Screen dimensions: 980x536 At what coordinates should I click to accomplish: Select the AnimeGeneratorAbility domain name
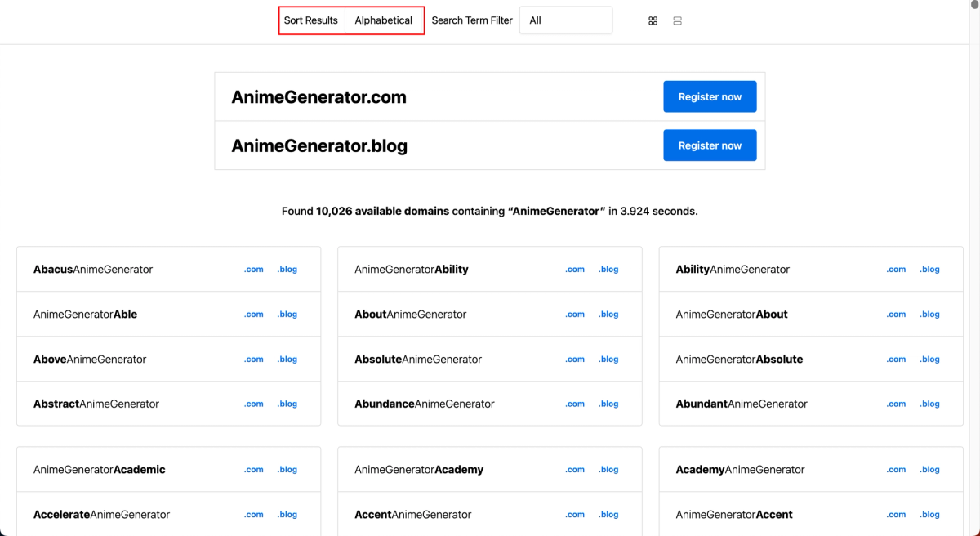(x=412, y=270)
